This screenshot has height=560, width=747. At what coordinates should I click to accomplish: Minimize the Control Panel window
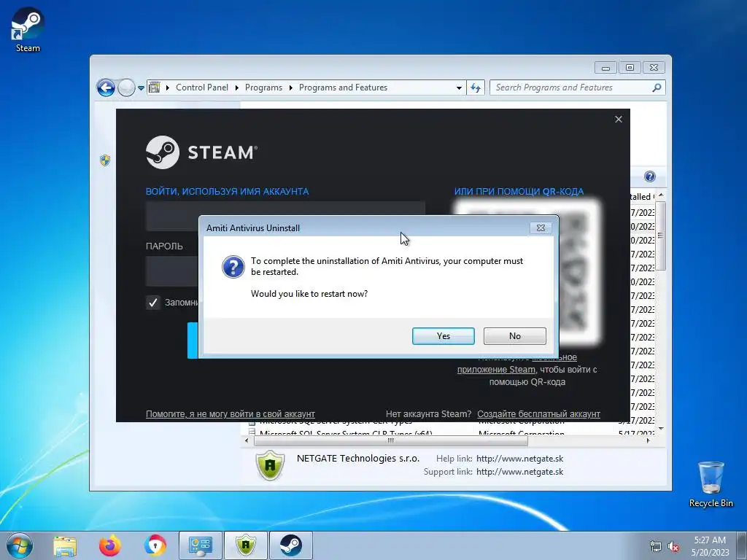pos(605,68)
